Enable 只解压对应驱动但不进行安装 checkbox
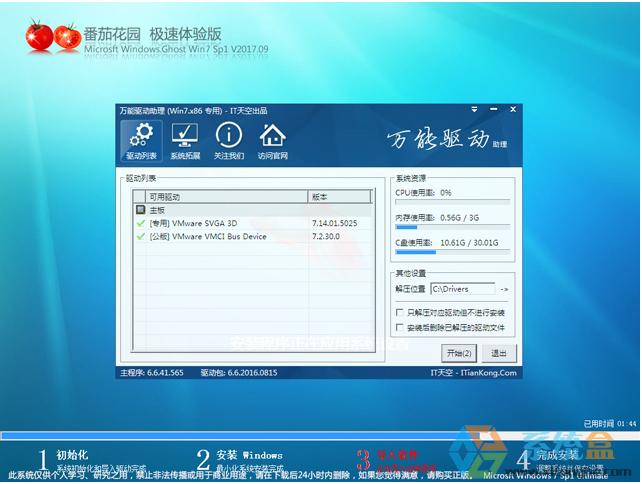 (401, 313)
